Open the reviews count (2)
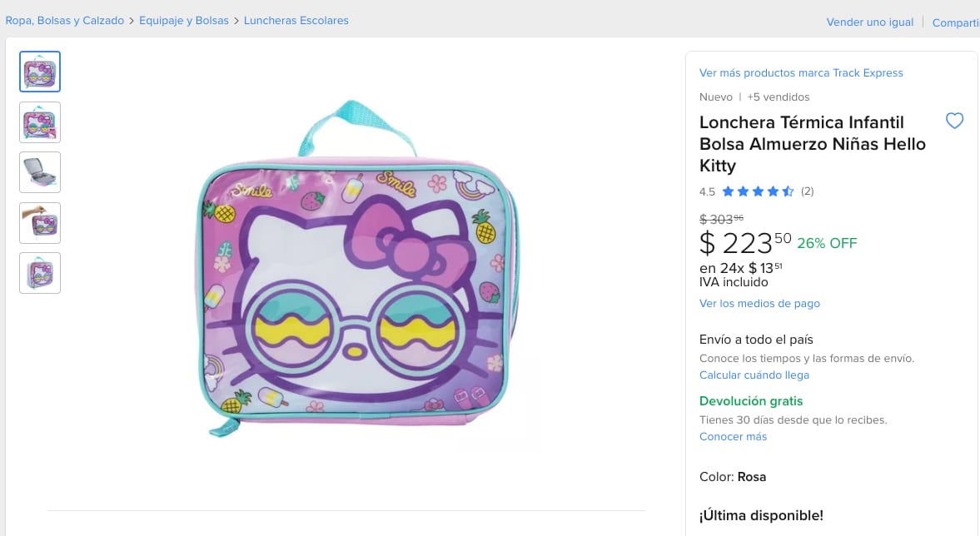This screenshot has height=536, width=980. (x=807, y=191)
